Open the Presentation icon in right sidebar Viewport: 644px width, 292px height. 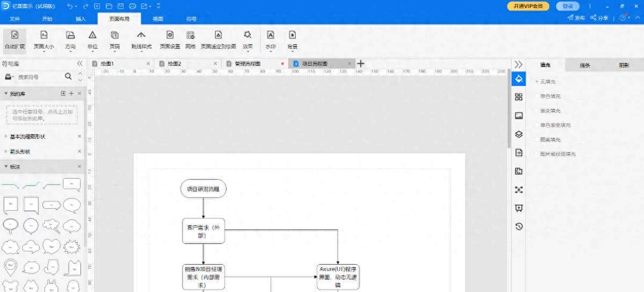518,208
